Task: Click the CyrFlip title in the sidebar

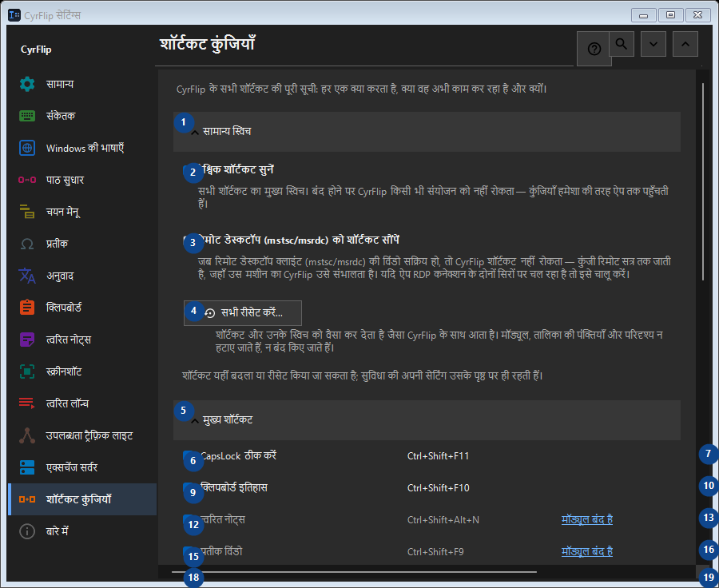Action: 36,50
